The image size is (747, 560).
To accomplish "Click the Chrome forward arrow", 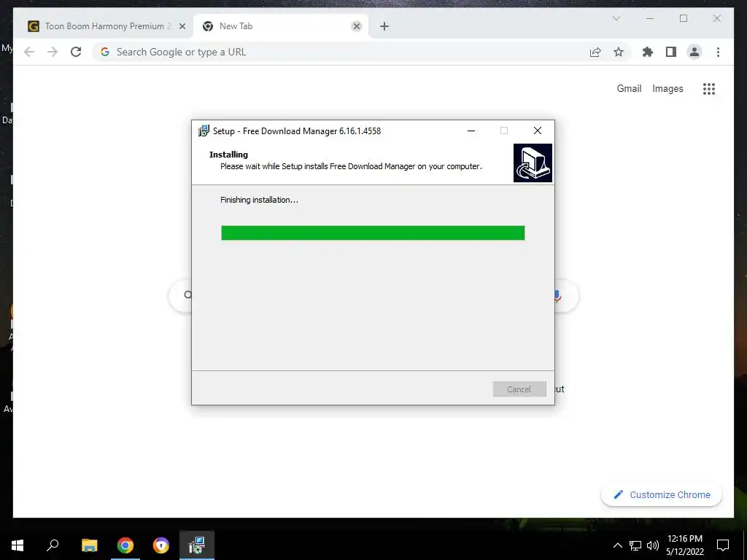I will tap(53, 52).
